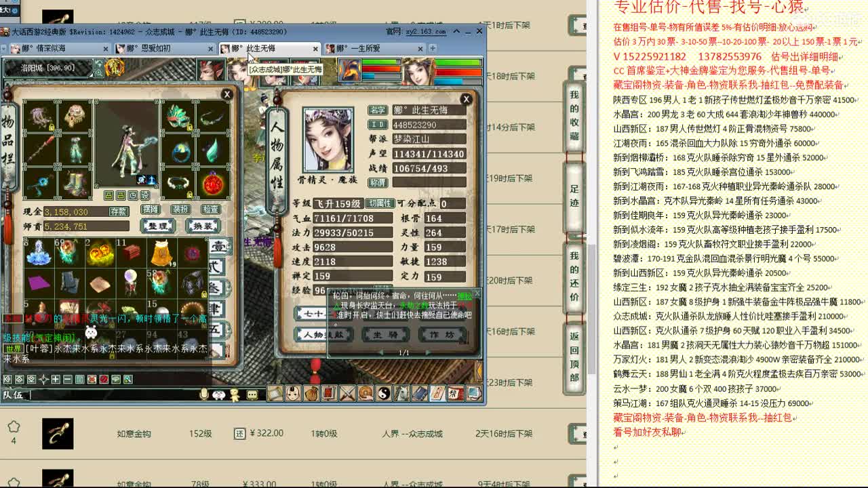Select the purple carpet inventory item
The image size is (868, 488).
pyautogui.click(x=38, y=283)
